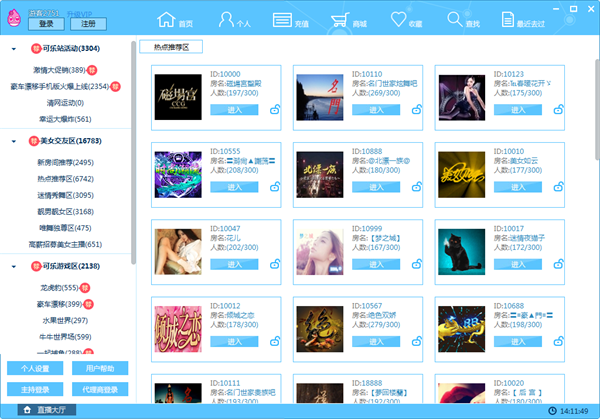Image resolution: width=600 pixels, height=419 pixels.
Task: Click the lock icon for room ID:10000
Action: click(x=275, y=110)
